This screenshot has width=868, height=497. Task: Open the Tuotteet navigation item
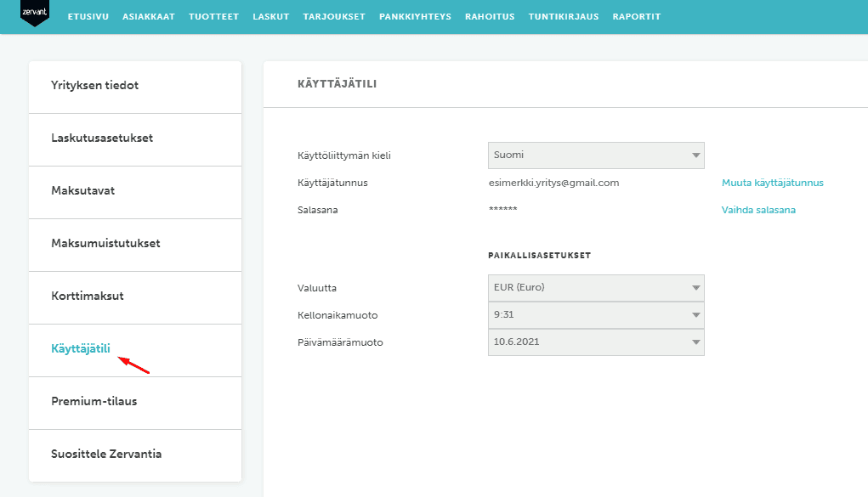coord(213,17)
